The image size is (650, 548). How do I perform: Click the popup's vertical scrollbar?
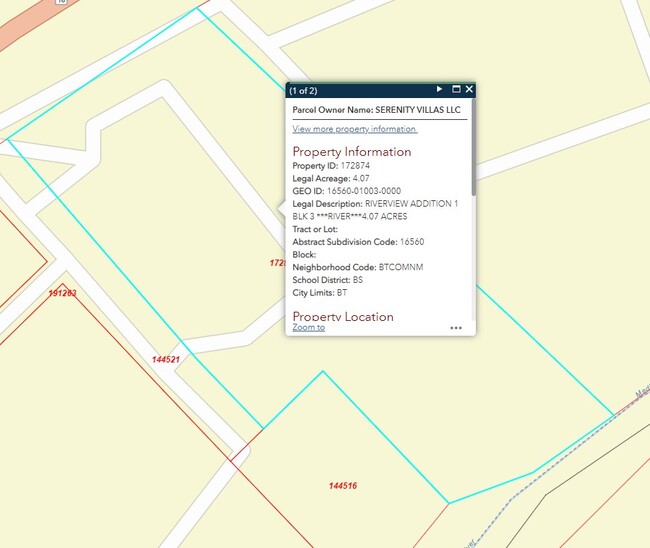point(473,150)
